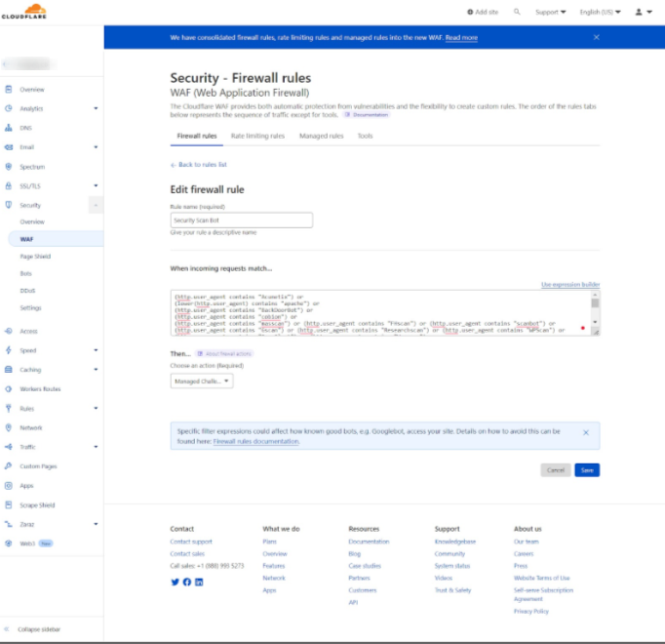Select WAF in the Security submenu

pyautogui.click(x=56, y=239)
